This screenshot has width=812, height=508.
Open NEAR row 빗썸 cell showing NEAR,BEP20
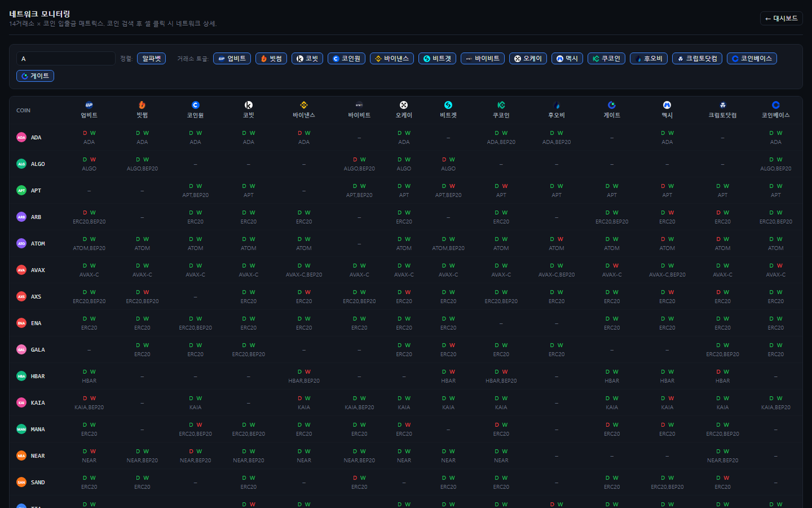(x=142, y=456)
